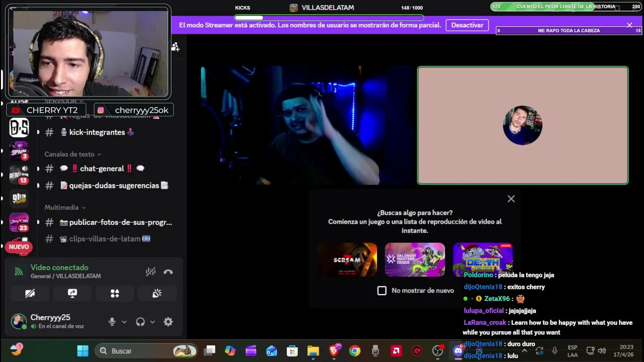
Task: Open AMD Software from the taskbar
Action: tap(396, 351)
